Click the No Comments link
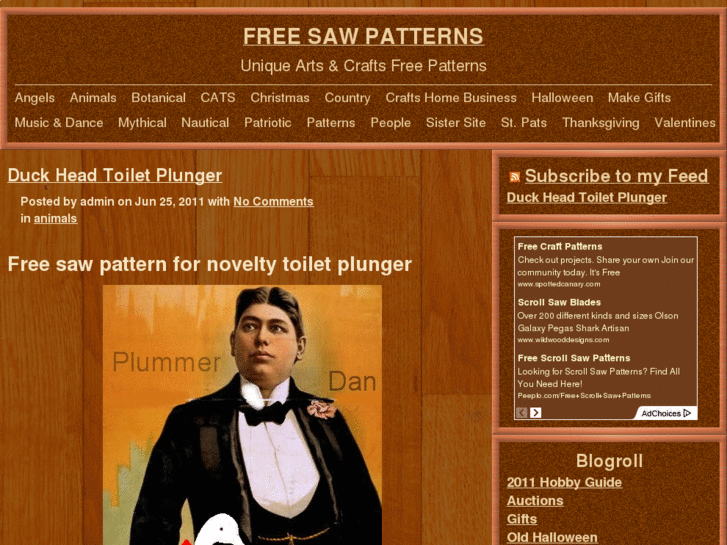This screenshot has height=545, width=727. pyautogui.click(x=273, y=202)
